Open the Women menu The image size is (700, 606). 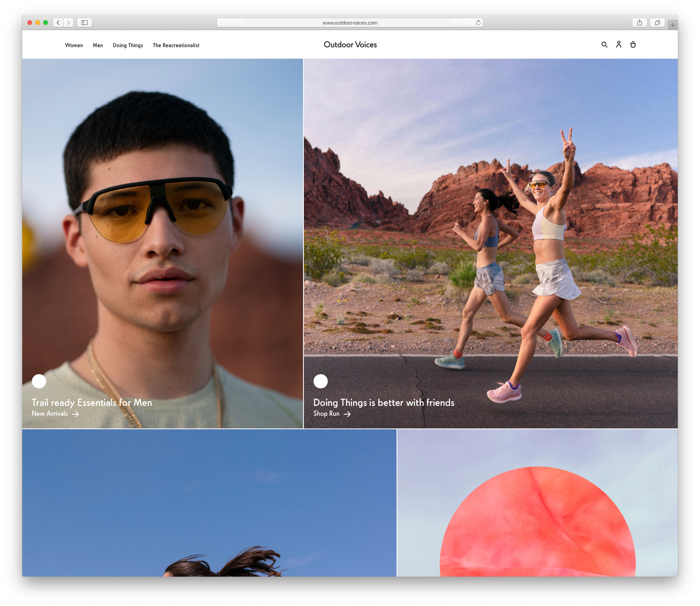pyautogui.click(x=74, y=45)
